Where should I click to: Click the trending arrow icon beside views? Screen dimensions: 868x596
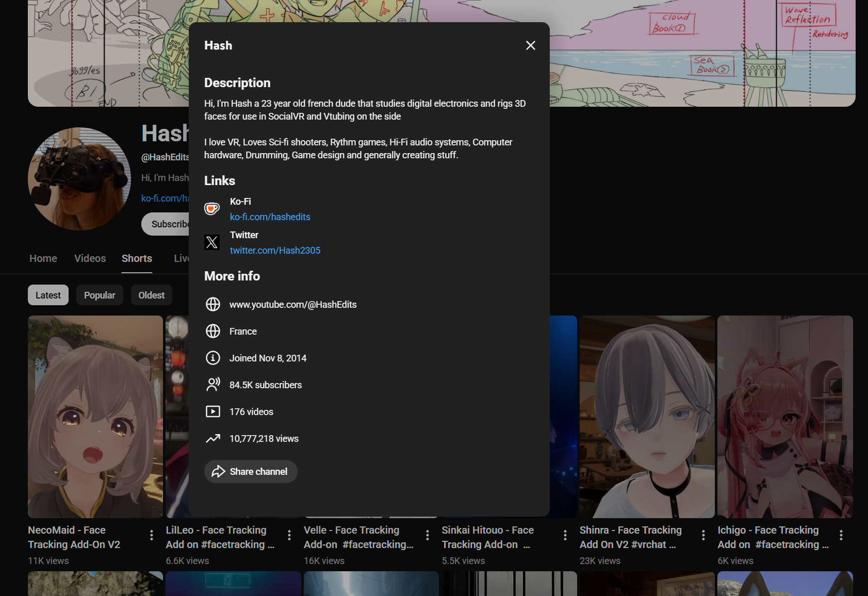coord(213,438)
